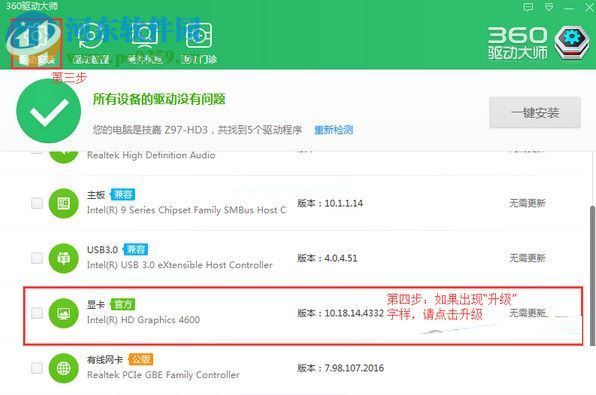
Task: Minimize the 360驱动大师 window
Action: pos(569,8)
